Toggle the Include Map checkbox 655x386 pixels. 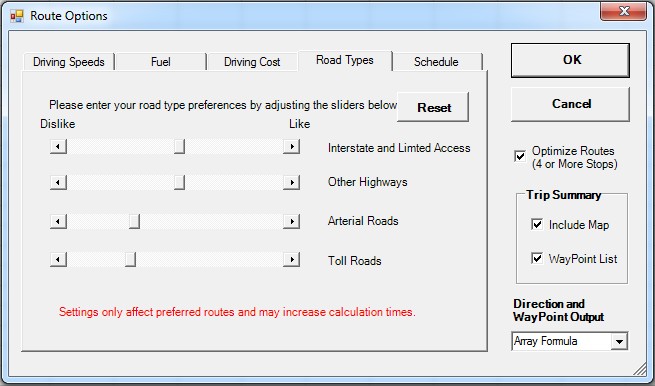(537, 224)
